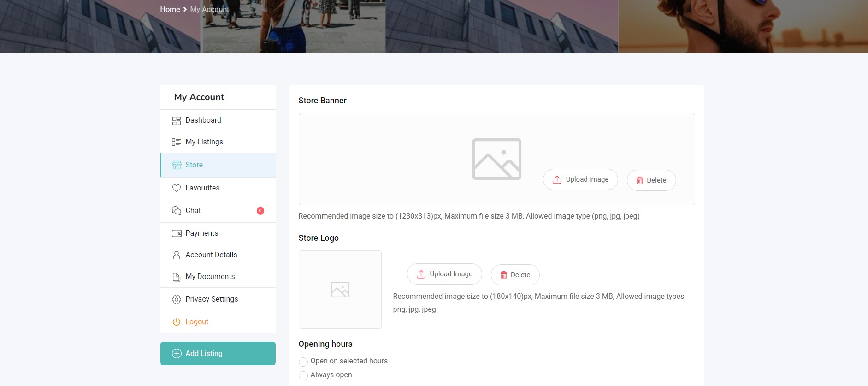Click the Logout power icon
The height and width of the screenshot is (386, 868).
(x=176, y=322)
